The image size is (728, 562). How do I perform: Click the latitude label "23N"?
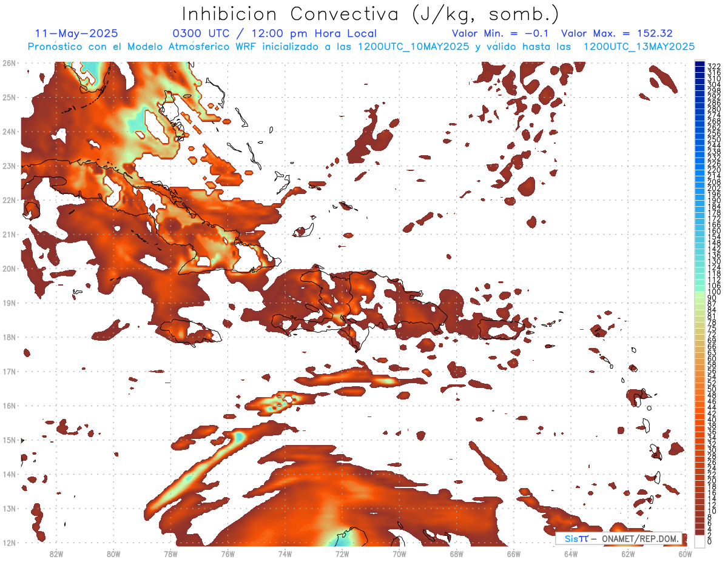[9, 166]
